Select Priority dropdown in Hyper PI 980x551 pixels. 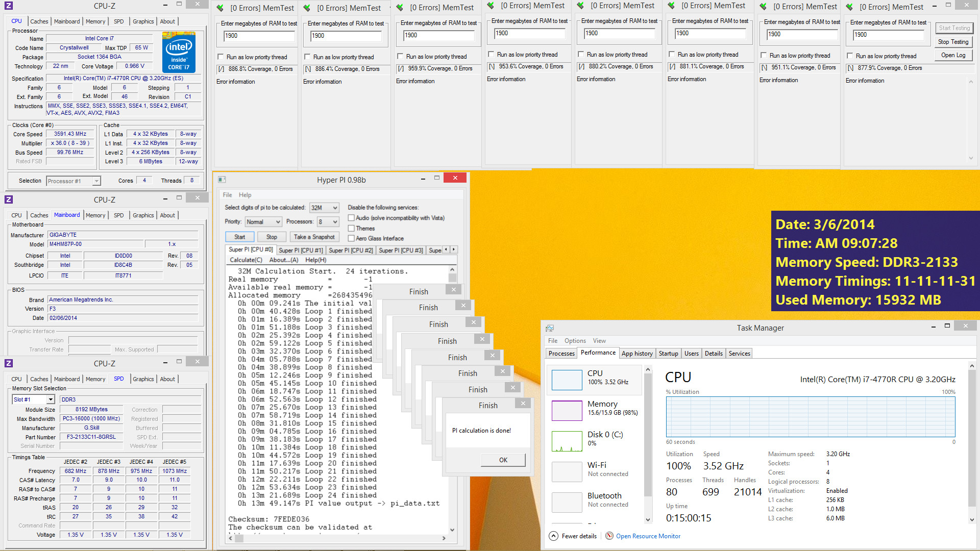[263, 221]
